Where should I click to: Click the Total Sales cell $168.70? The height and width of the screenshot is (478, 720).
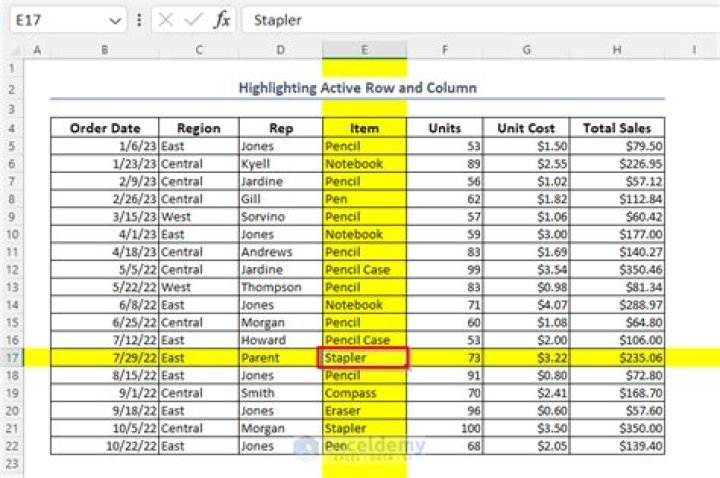tap(617, 393)
